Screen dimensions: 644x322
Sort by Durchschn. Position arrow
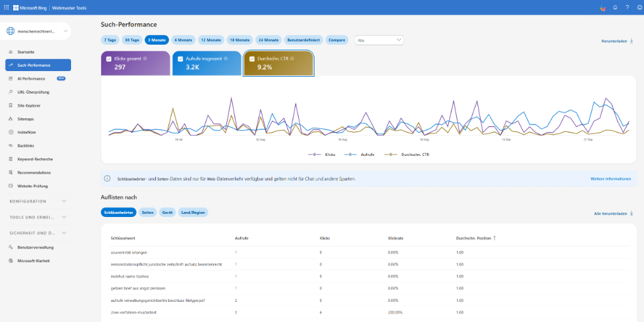pyautogui.click(x=494, y=238)
